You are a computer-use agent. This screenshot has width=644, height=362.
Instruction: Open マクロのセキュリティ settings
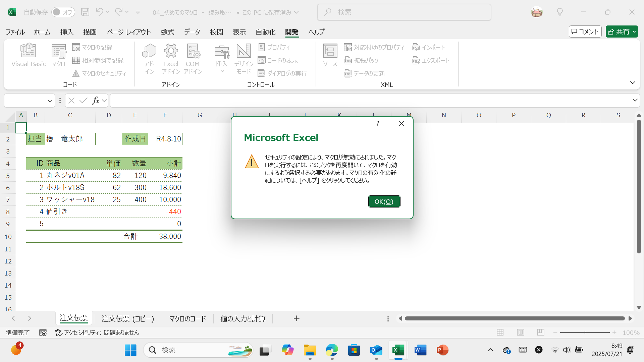99,73
